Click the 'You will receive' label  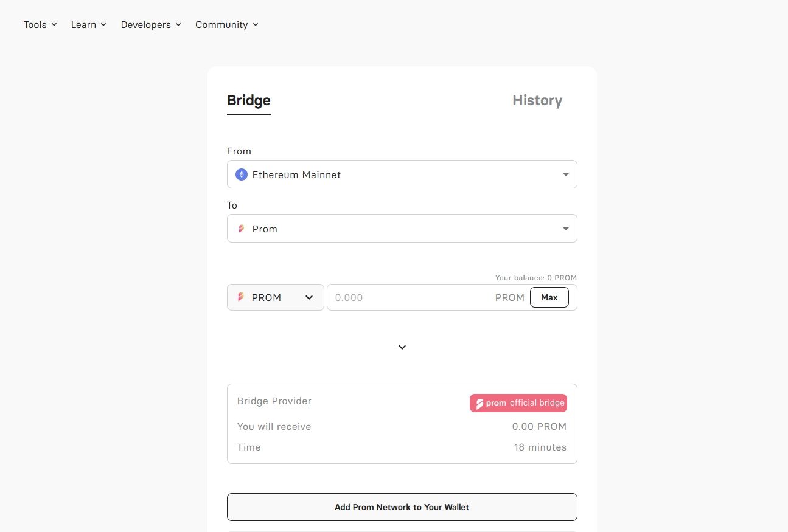[x=274, y=427]
